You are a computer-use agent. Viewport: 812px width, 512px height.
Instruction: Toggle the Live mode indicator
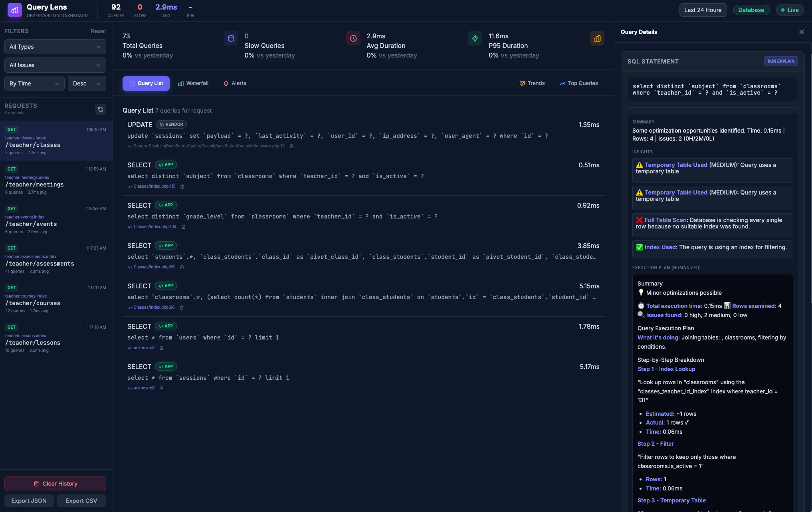pos(790,10)
